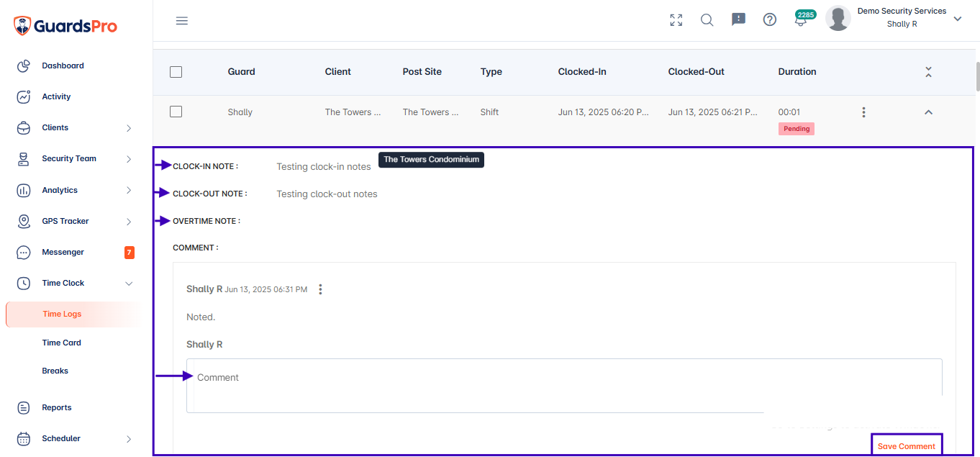Click the Dashboard sidebar icon
The height and width of the screenshot is (457, 980).
coord(24,65)
